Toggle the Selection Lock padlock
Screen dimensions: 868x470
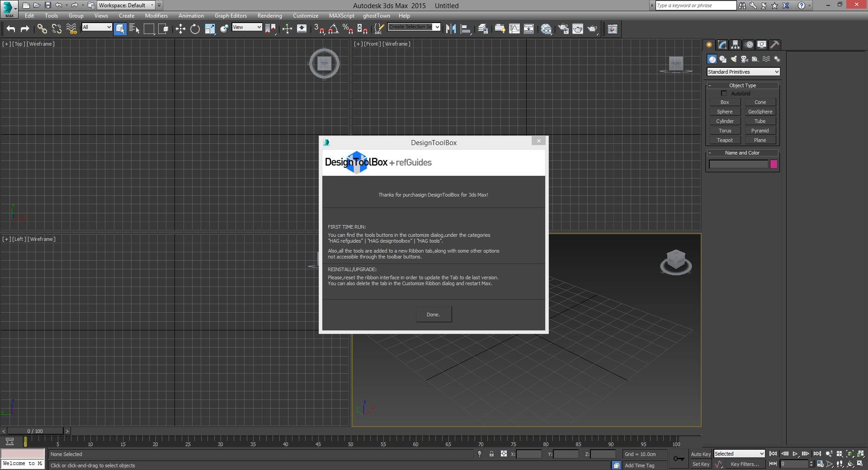[491, 454]
